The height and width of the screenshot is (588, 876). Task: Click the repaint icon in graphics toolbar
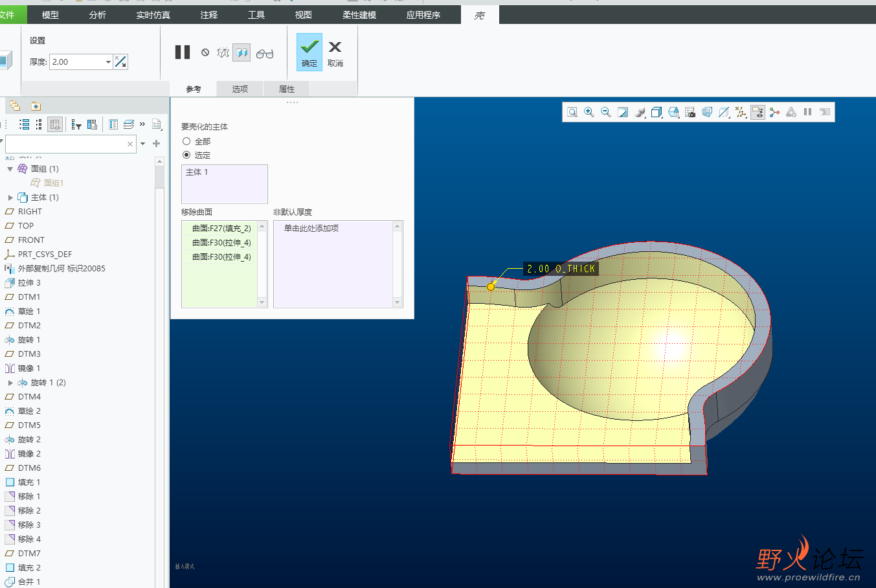(623, 112)
